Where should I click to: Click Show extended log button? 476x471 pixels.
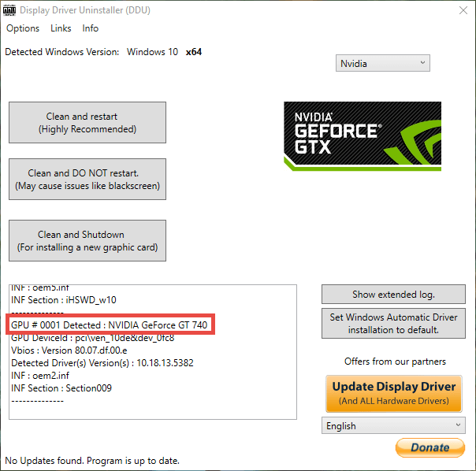pos(393,294)
